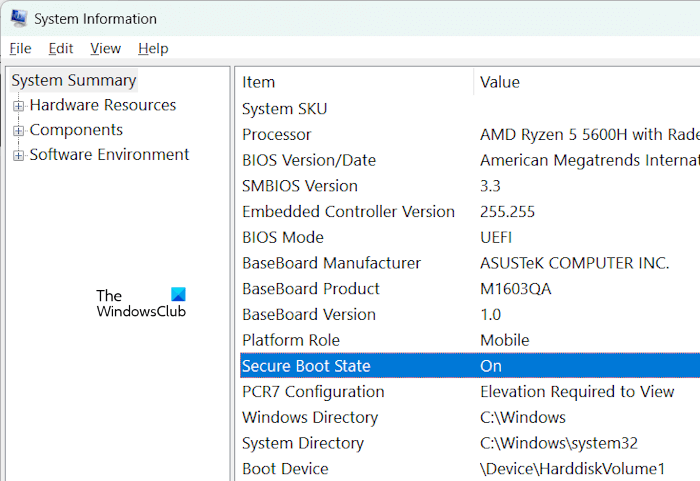The image size is (700, 481).
Task: Select the Secure Boot State row
Action: click(x=306, y=366)
